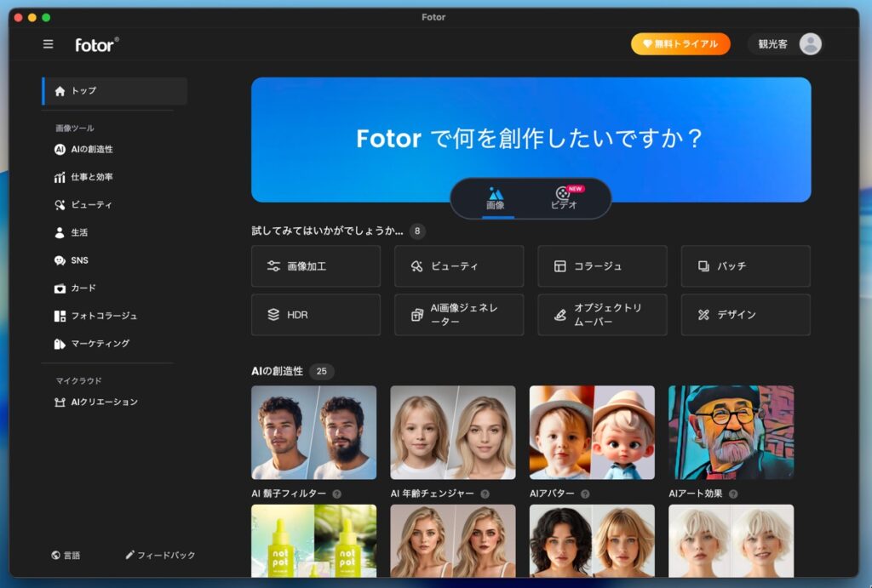The image size is (872, 588).
Task: Click help icon beside AI 年齢チェンジャー
Action: click(x=485, y=494)
